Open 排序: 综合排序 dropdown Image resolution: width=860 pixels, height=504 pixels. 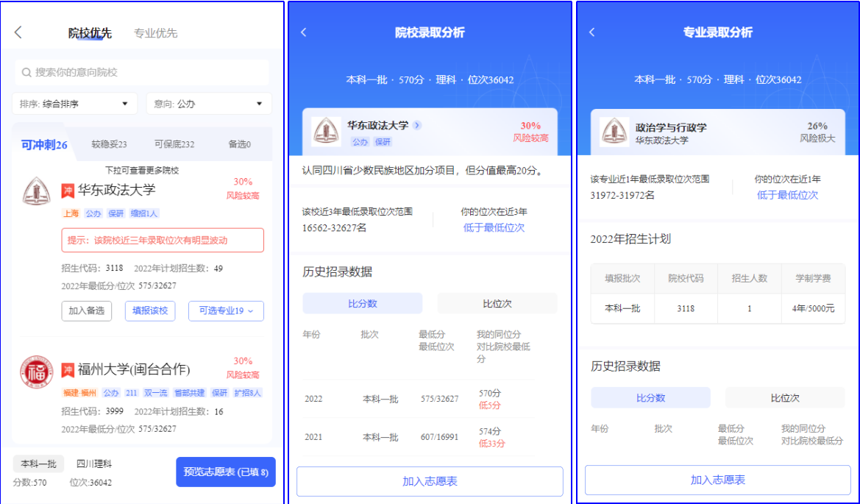(x=74, y=104)
